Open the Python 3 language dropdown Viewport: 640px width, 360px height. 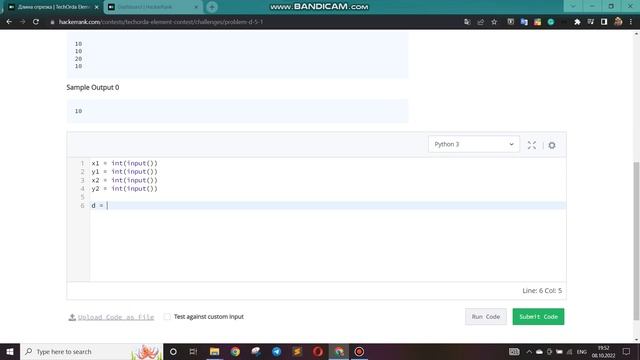coord(473,144)
